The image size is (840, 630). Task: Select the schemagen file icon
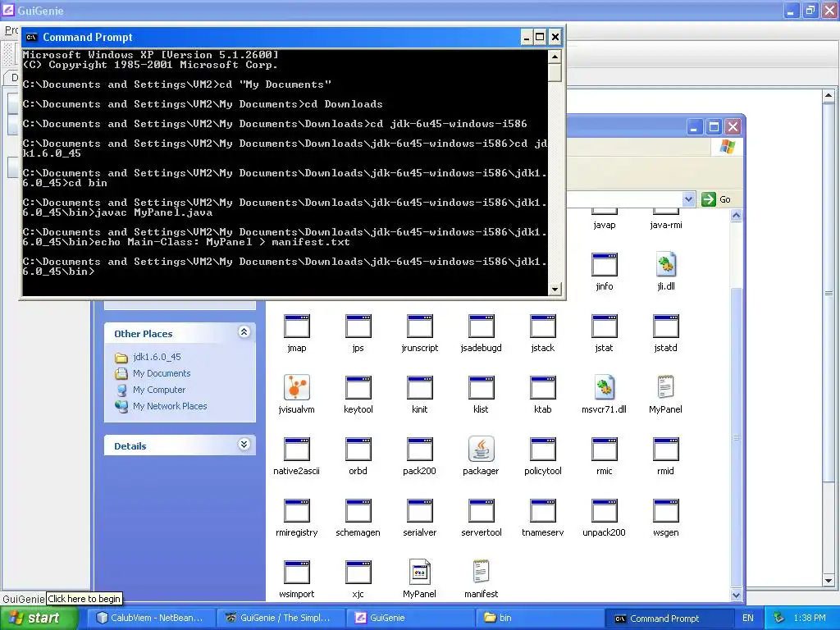pyautogui.click(x=358, y=512)
